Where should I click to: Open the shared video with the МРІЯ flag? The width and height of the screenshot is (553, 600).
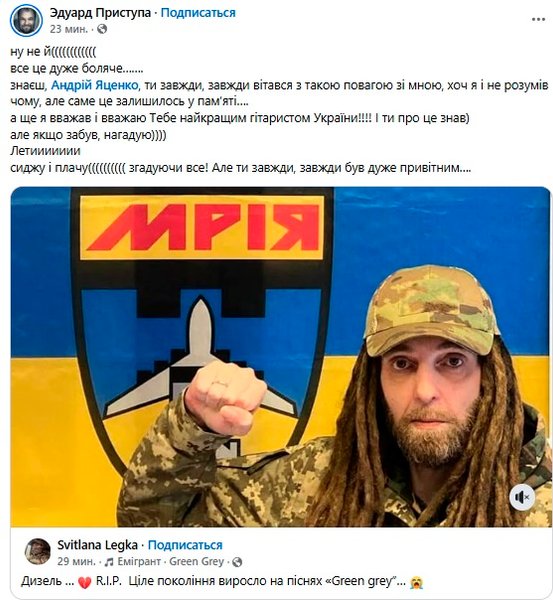pos(280,357)
